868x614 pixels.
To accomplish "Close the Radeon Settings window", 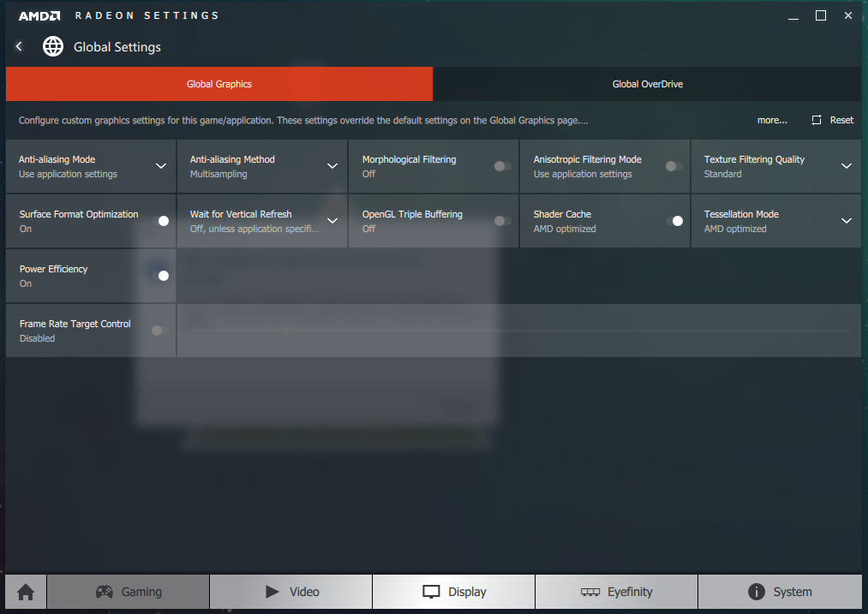I will [848, 15].
